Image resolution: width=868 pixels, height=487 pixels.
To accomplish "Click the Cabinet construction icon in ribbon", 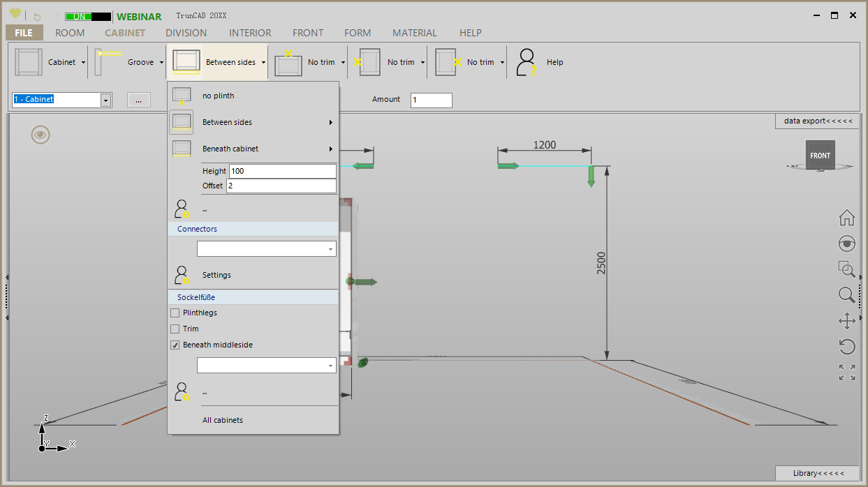I will [x=29, y=62].
